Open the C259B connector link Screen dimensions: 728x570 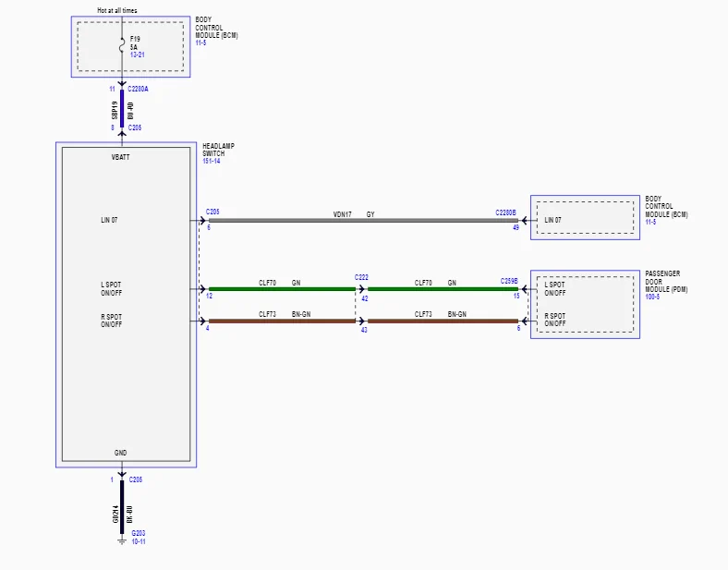click(x=509, y=281)
